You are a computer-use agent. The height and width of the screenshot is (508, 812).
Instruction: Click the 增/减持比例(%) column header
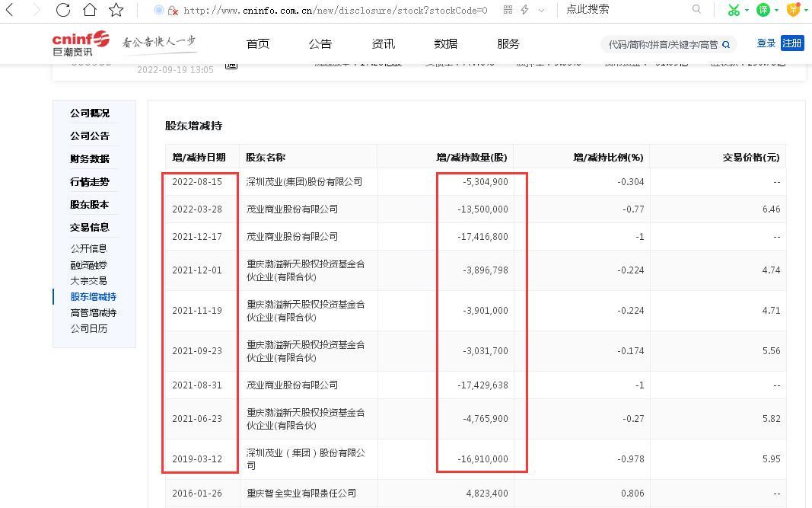tap(609, 157)
